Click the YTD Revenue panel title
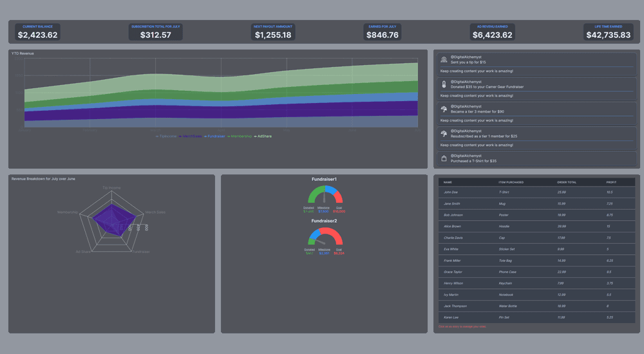This screenshot has height=354, width=644. (x=23, y=53)
